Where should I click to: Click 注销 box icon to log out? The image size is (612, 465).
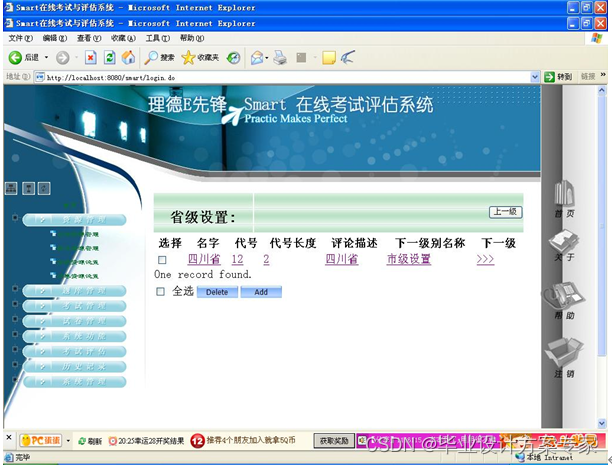[564, 352]
